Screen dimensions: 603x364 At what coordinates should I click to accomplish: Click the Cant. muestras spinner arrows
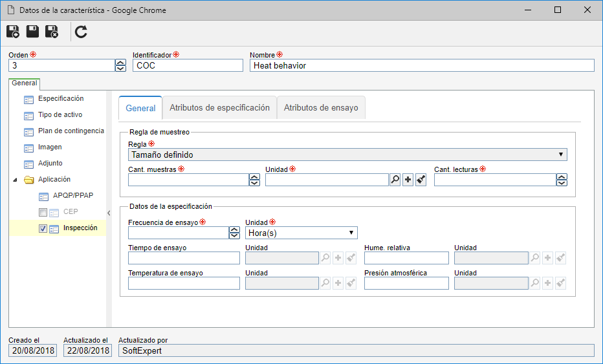[x=254, y=180]
